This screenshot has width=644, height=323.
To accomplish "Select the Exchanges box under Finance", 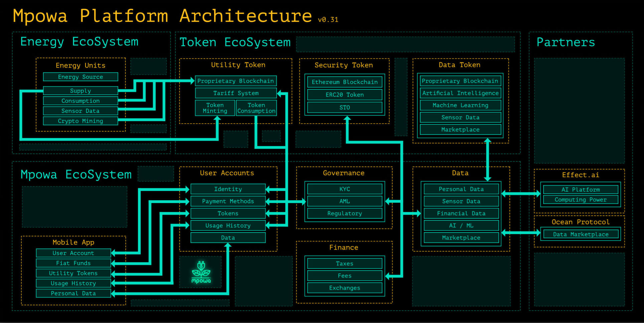I will [345, 288].
